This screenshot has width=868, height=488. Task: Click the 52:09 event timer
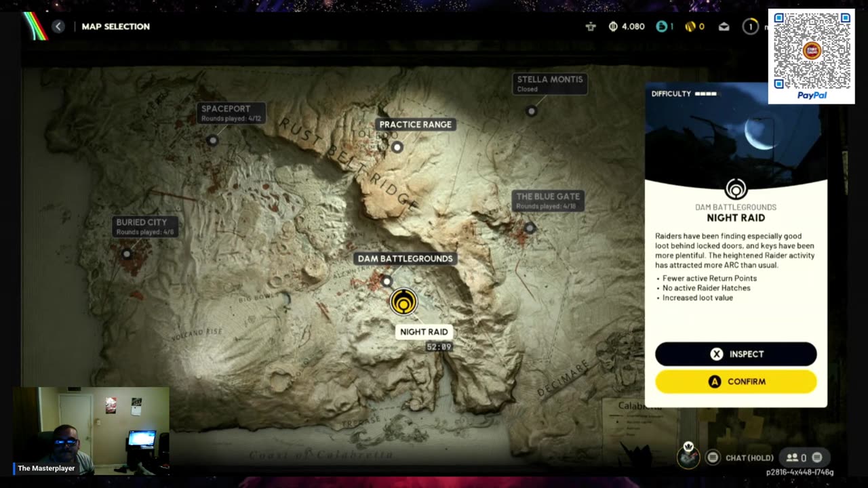coord(439,346)
